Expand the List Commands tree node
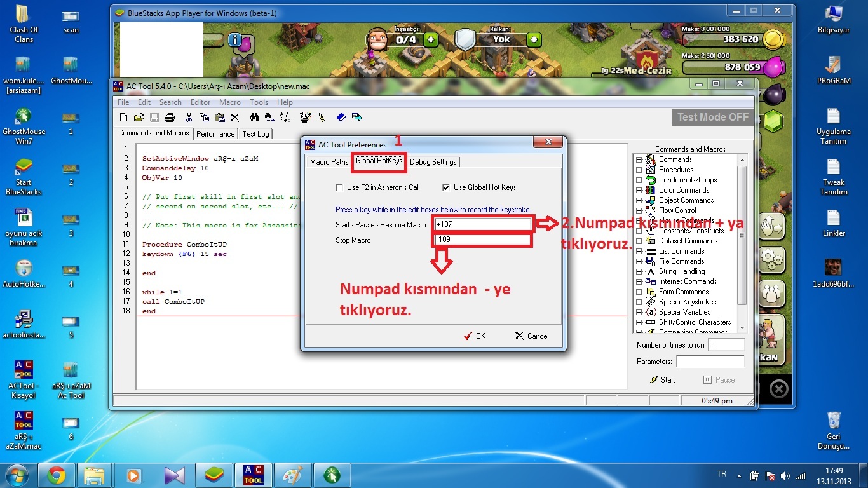This screenshot has height=488, width=868. [x=639, y=251]
